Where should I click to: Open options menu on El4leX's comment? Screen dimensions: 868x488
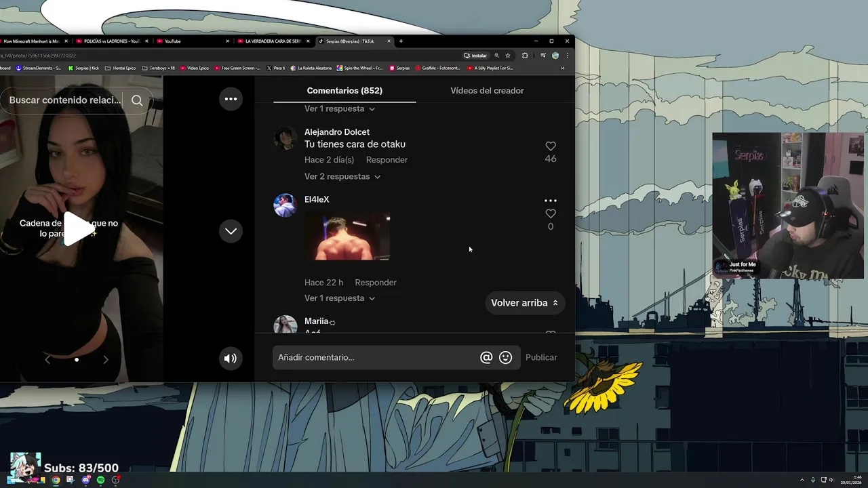(x=551, y=201)
